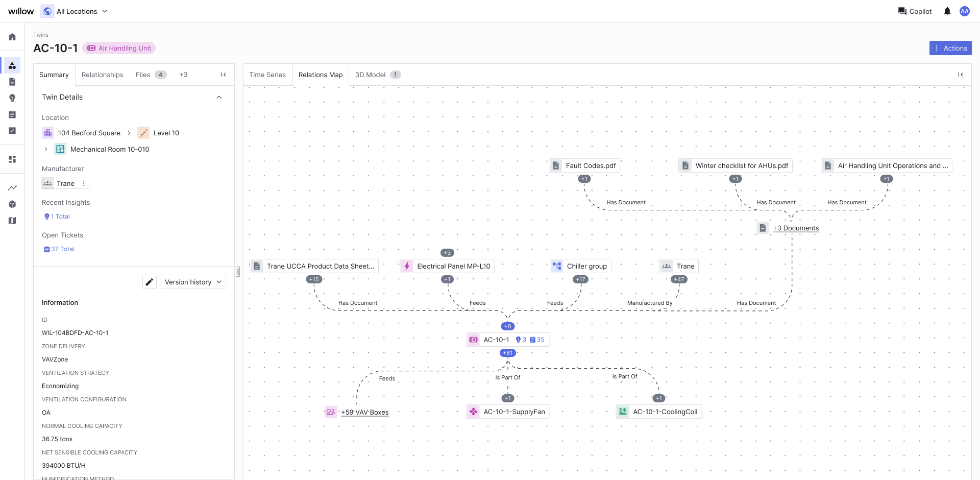Click the pencil edit icon
This screenshot has width=980, height=480.
pyautogui.click(x=149, y=282)
